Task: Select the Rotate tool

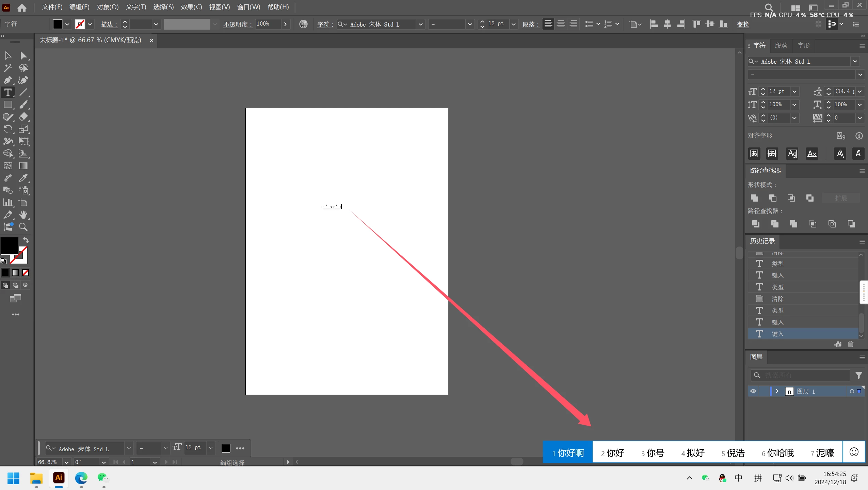Action: click(x=7, y=129)
